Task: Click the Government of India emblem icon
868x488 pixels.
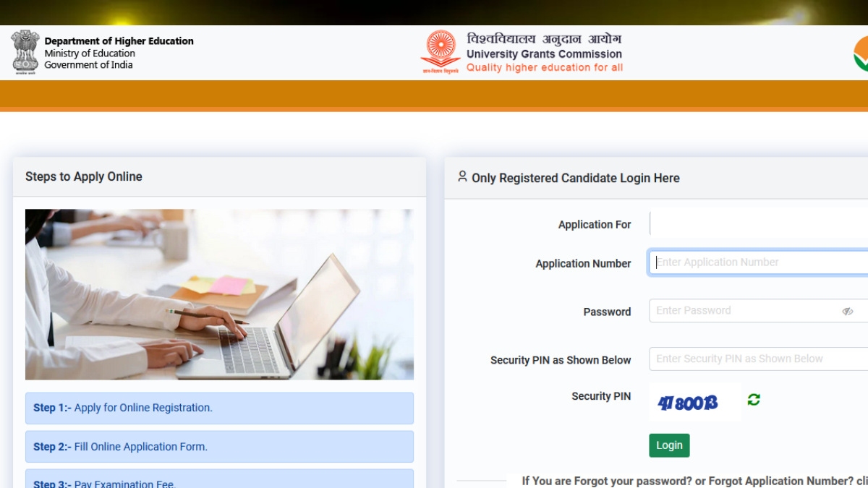Action: [25, 51]
